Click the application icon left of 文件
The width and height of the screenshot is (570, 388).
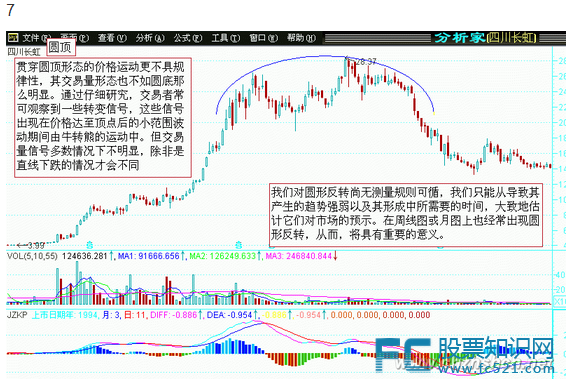pyautogui.click(x=13, y=37)
